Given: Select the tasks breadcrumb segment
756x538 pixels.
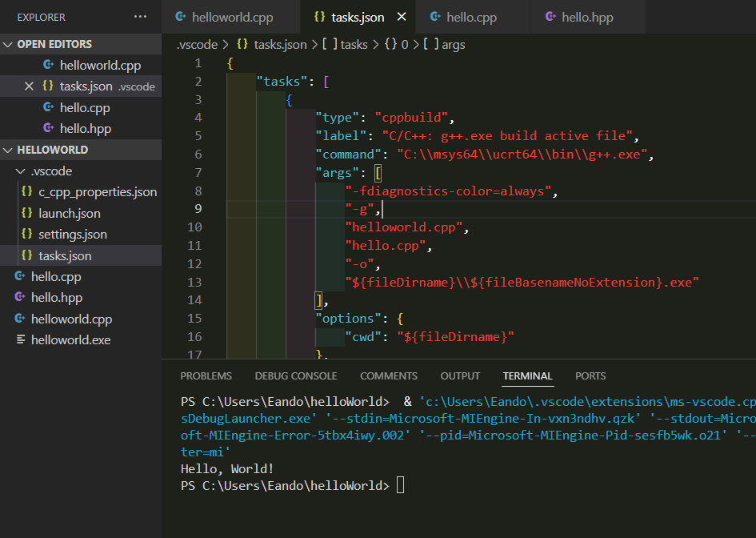Looking at the screenshot, I should (354, 45).
